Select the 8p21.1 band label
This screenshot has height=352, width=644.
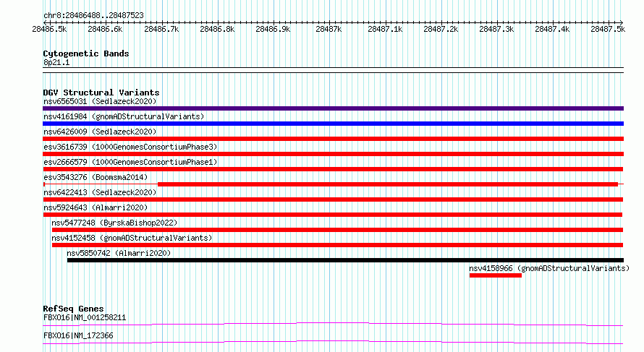[56, 62]
